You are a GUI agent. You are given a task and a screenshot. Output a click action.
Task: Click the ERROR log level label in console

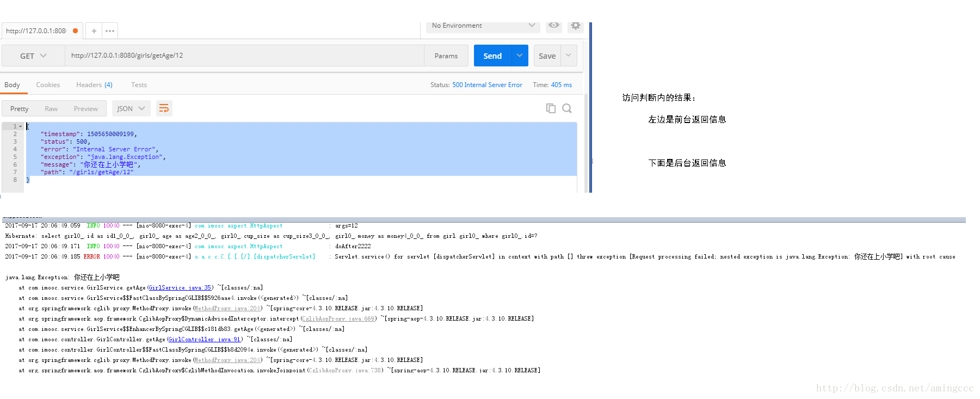tap(91, 256)
